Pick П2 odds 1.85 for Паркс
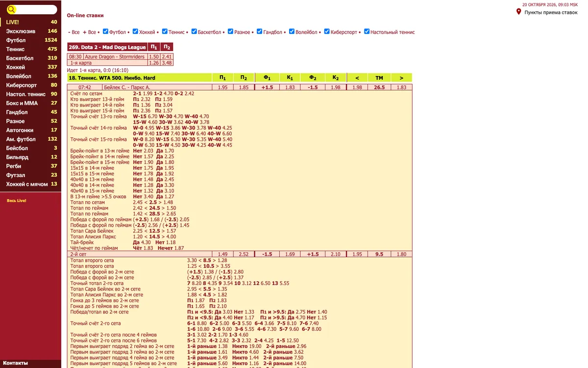588x368 pixels. pos(244,87)
